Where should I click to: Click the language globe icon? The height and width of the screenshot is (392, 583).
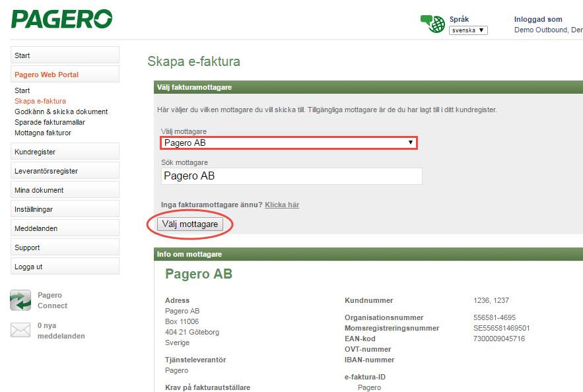click(x=432, y=24)
